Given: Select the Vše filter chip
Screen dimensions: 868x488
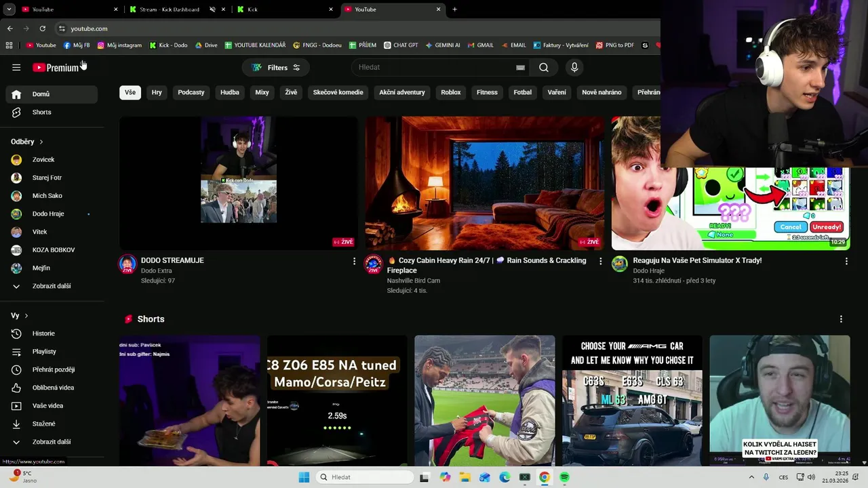Looking at the screenshot, I should (130, 92).
